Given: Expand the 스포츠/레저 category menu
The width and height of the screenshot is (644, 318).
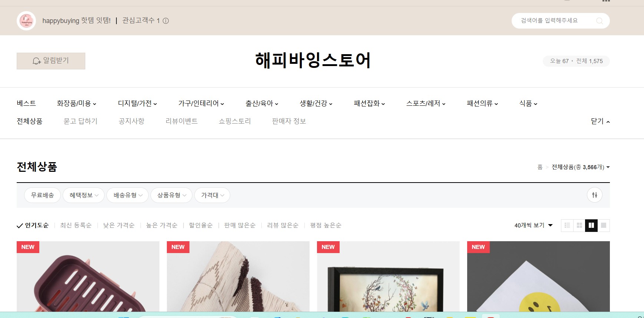Looking at the screenshot, I should 426,103.
